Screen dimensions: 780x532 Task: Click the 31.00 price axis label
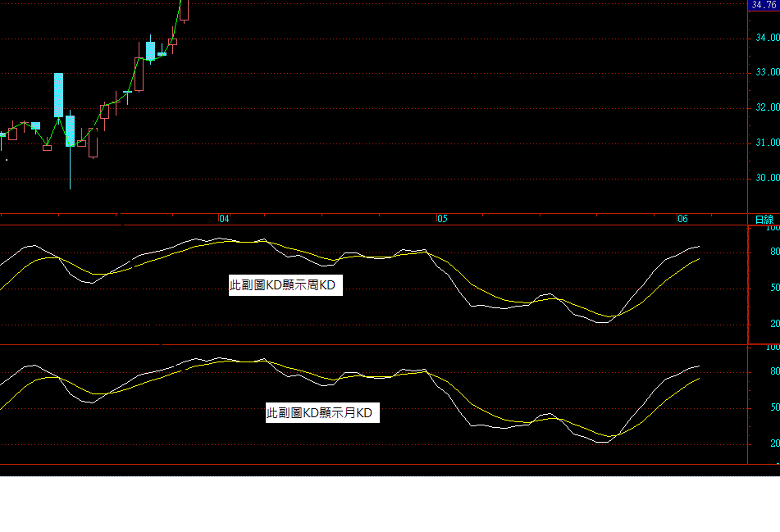[767, 143]
